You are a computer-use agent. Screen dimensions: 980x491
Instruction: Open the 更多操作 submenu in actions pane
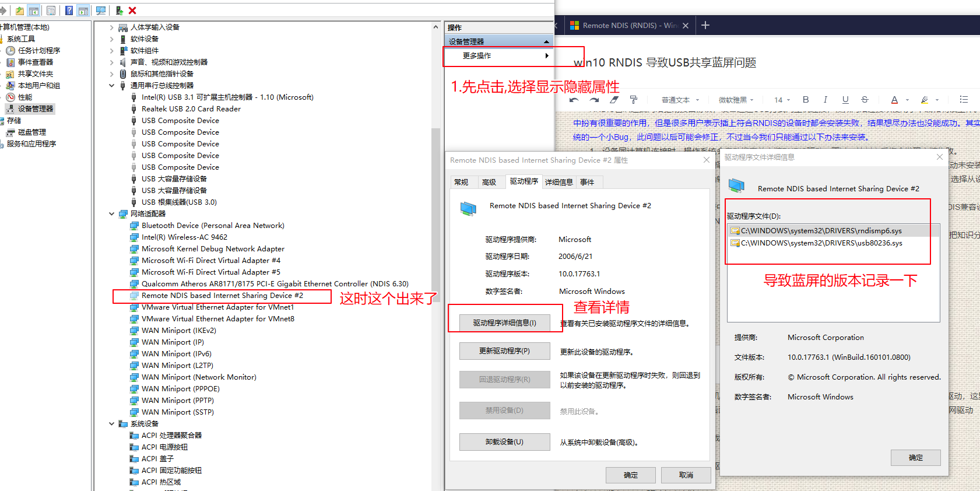[x=498, y=56]
